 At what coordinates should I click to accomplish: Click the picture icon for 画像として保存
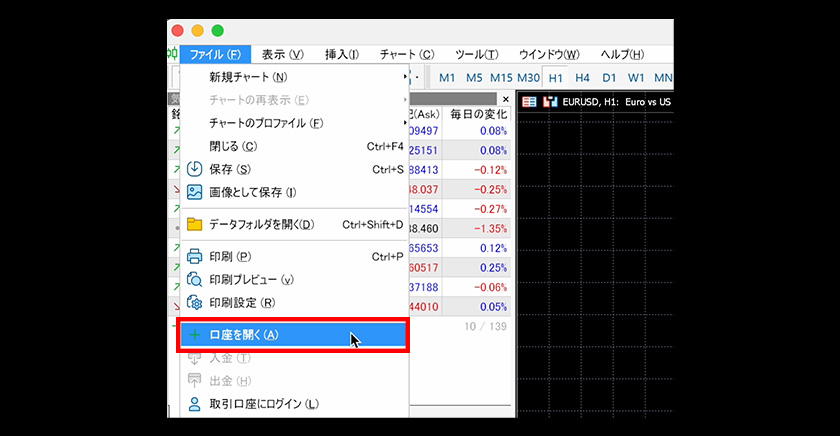(195, 192)
